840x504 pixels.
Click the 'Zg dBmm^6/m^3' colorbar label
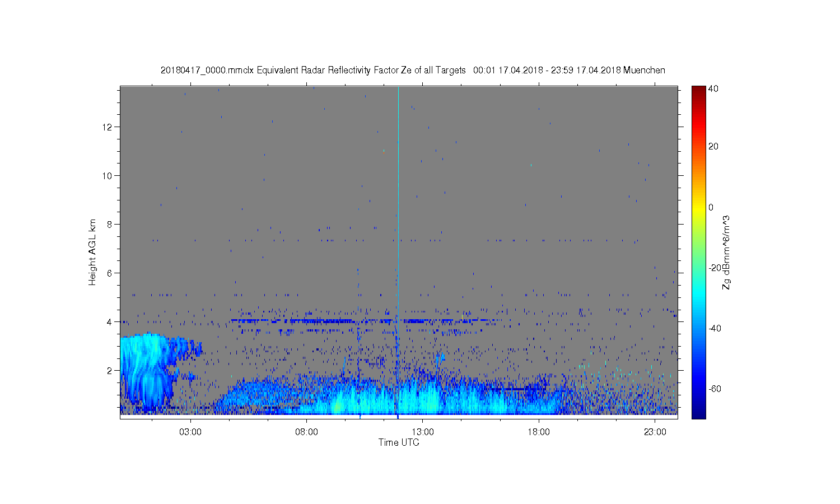pos(726,252)
